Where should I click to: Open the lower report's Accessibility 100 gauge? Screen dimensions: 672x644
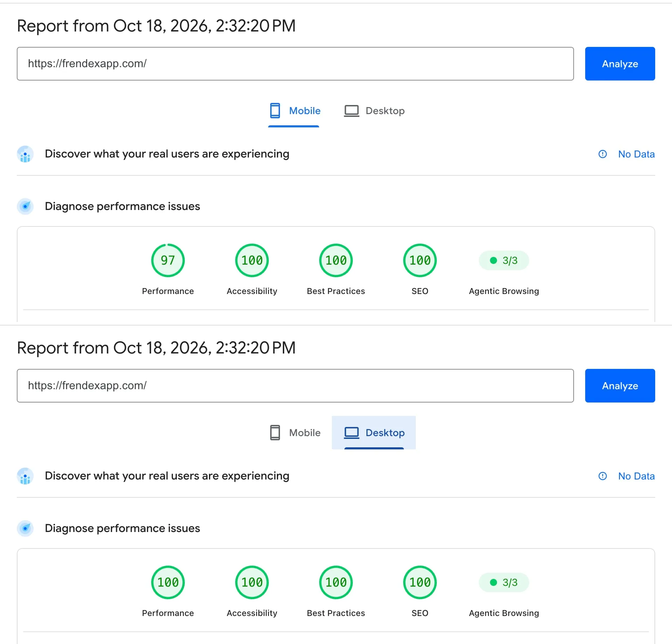(252, 582)
